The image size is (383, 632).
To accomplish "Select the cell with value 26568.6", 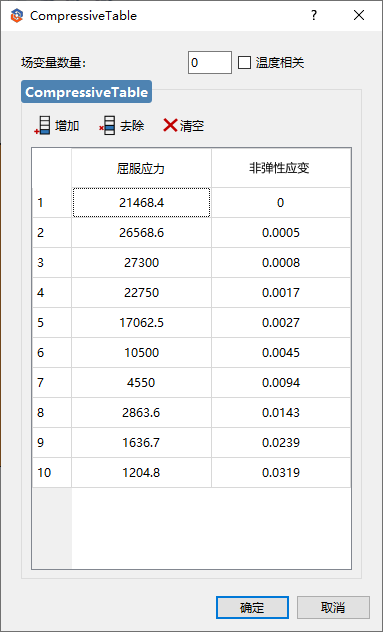I will click(x=142, y=233).
